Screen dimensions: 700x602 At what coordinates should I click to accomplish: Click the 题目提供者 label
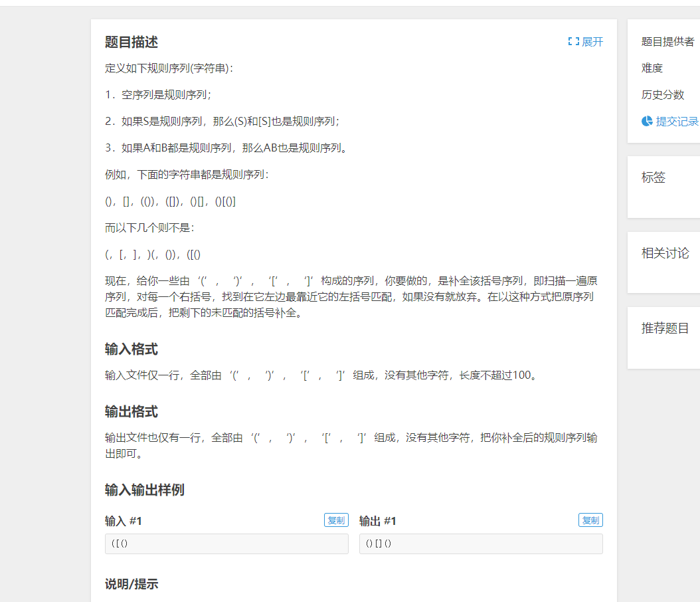pyautogui.click(x=668, y=42)
